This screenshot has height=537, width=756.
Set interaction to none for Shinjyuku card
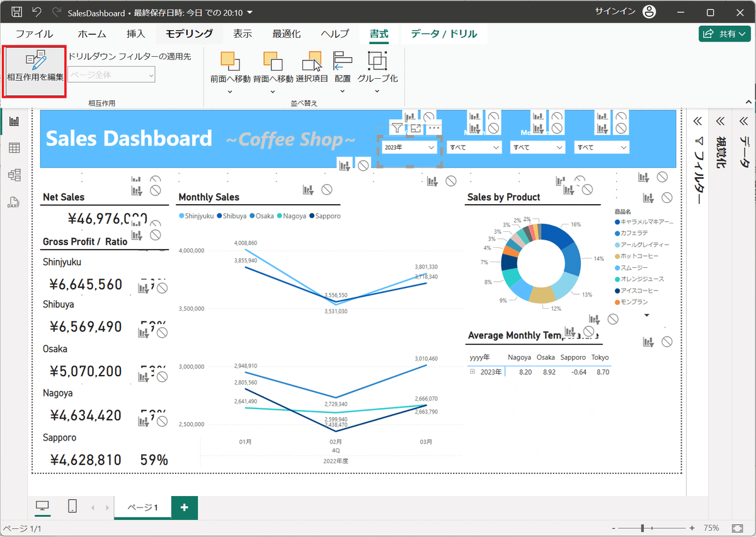(163, 288)
